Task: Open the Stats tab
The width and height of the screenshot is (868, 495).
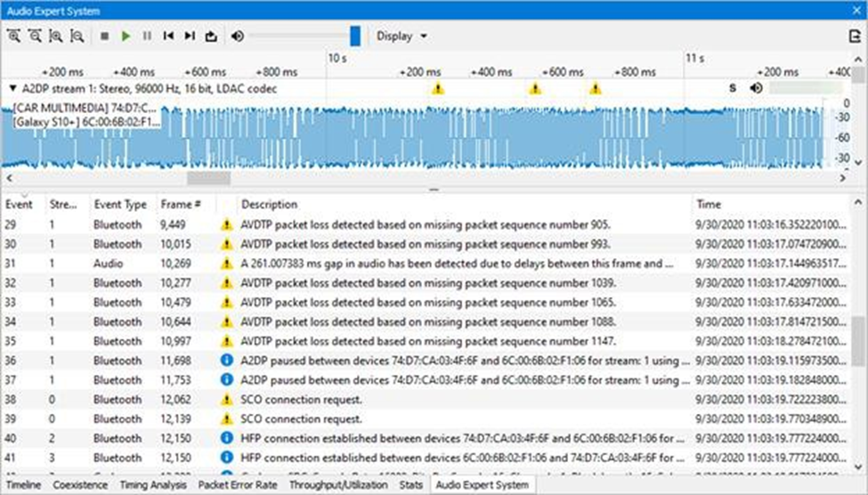Action: [410, 485]
